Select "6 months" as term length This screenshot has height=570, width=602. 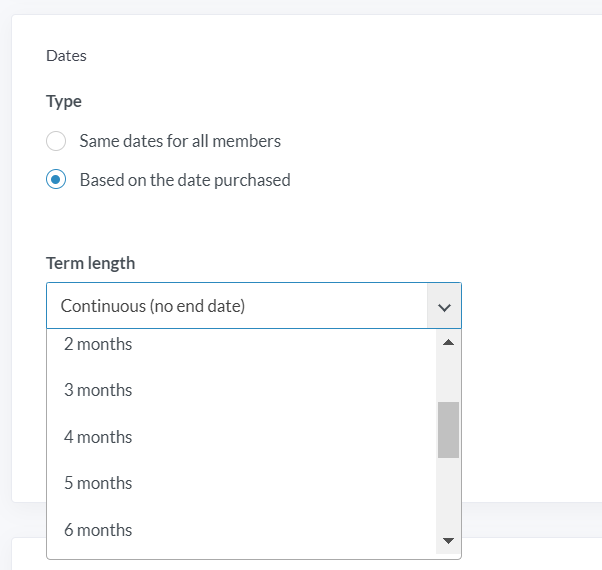point(241,530)
